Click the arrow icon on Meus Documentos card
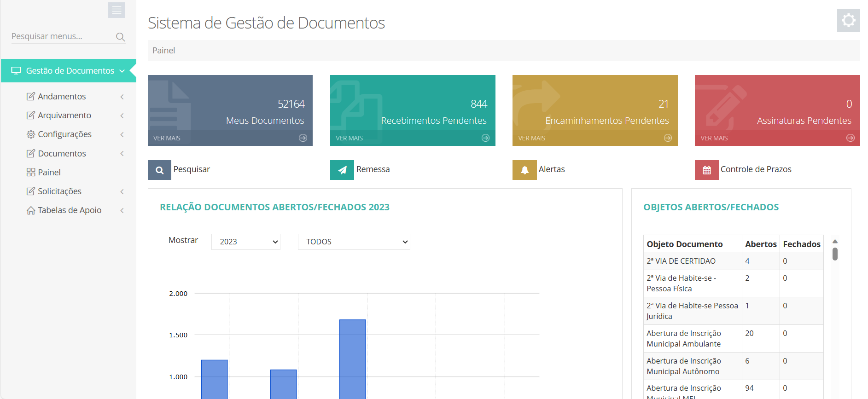The width and height of the screenshot is (868, 399). point(303,138)
